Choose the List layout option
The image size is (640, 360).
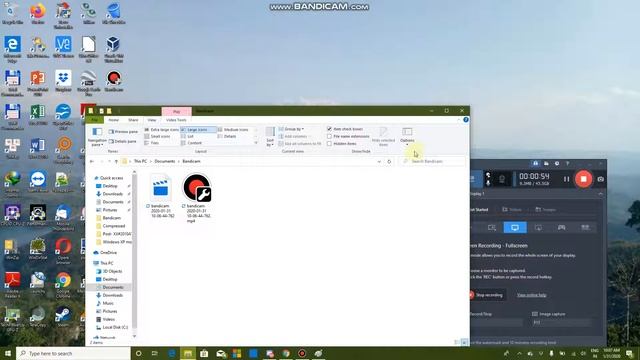tap(188, 136)
